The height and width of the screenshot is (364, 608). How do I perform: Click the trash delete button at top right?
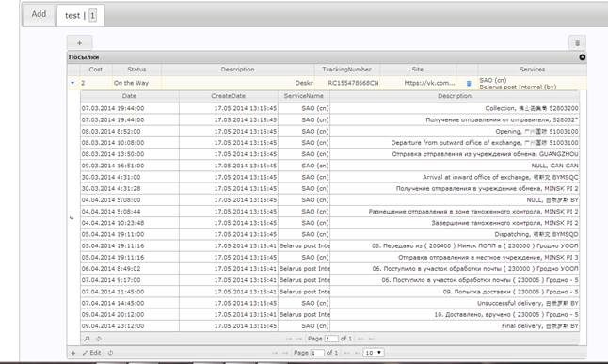[577, 43]
